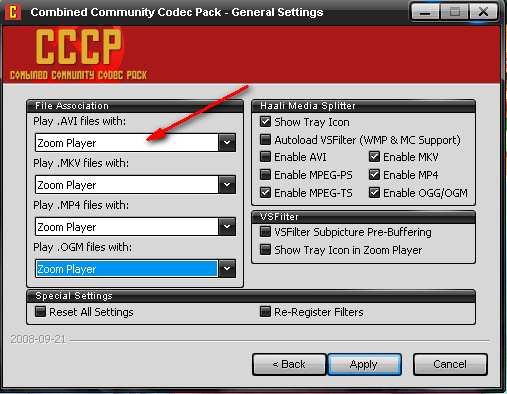
Task: Enable VSFilter Subpicture Pre-Buffering
Action: click(x=265, y=232)
